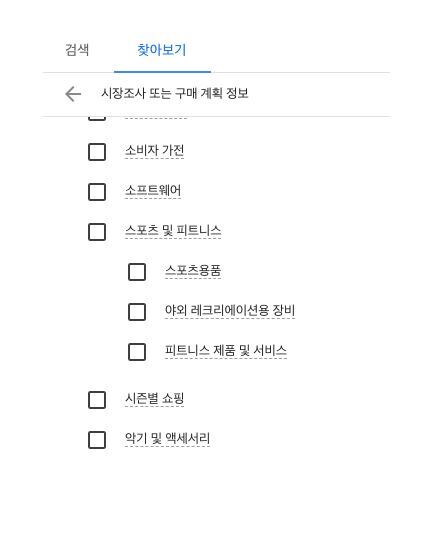Viewport: 438px width, 539px height.
Task: Tick the 야외 레크리에이션용 장비 checkbox
Action: click(x=137, y=312)
